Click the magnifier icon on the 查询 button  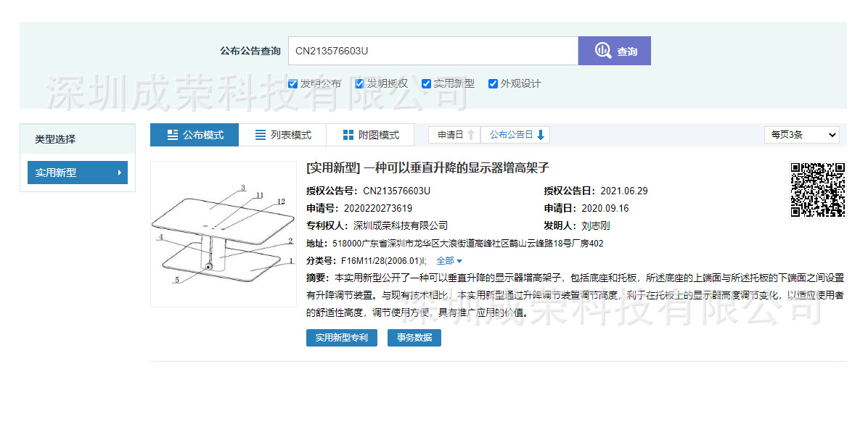coord(603,50)
